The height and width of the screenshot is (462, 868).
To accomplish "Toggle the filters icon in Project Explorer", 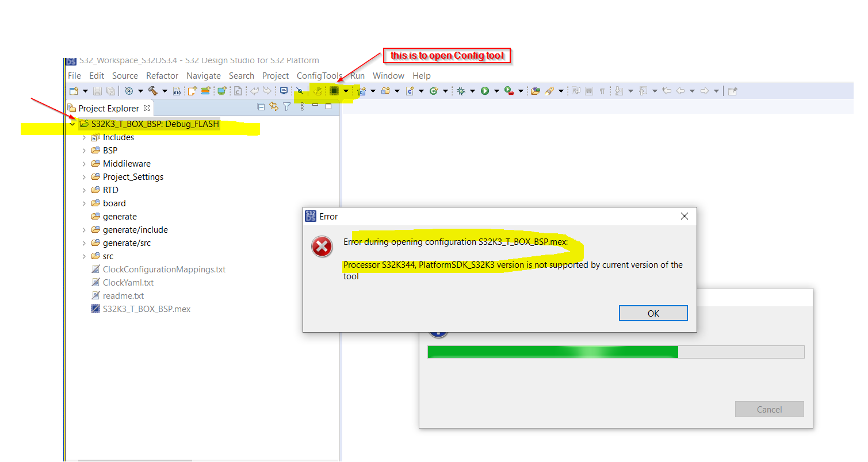I will click(x=286, y=107).
